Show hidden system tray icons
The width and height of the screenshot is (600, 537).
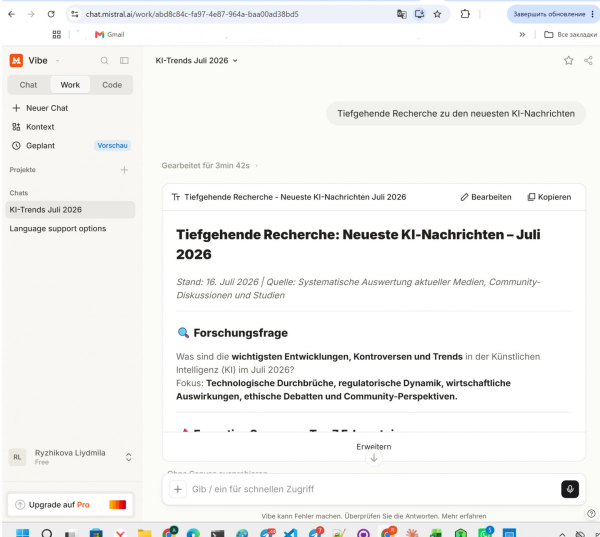(x=562, y=534)
